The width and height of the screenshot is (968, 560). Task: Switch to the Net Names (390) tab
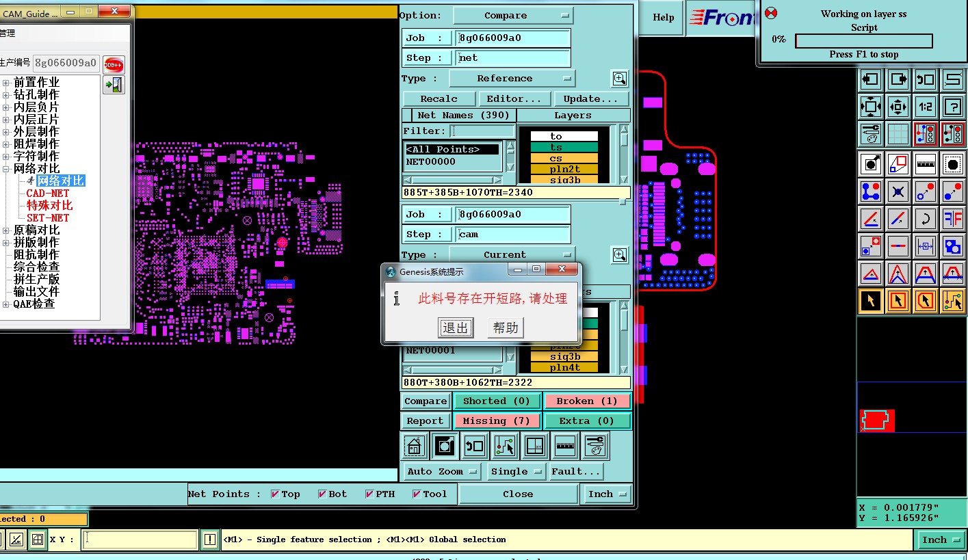click(x=465, y=116)
